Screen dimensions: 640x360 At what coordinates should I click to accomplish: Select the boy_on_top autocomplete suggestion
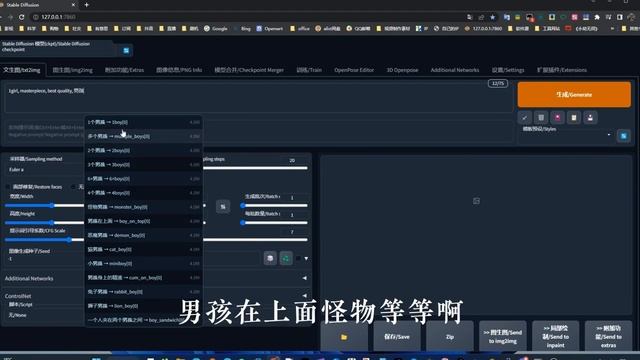[143, 221]
